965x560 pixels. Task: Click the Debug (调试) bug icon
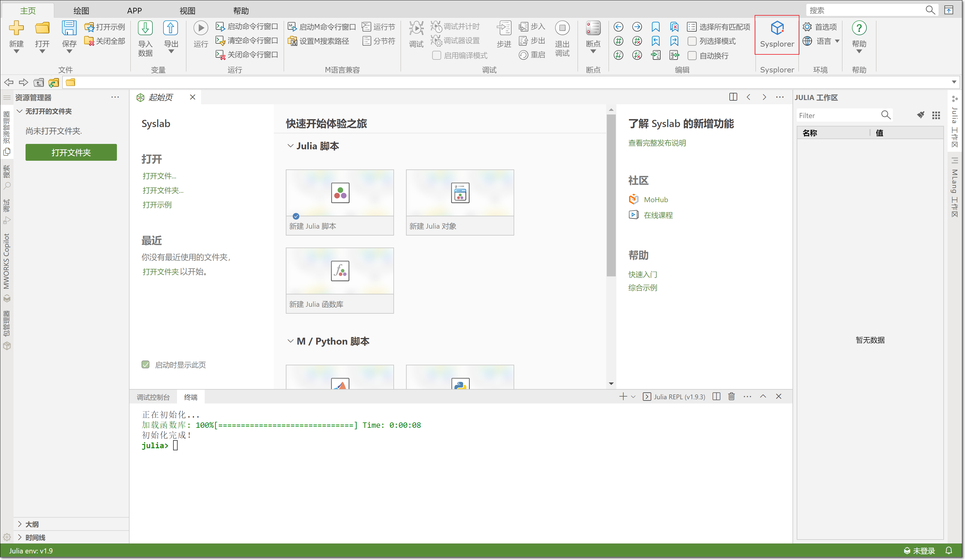coord(416,28)
